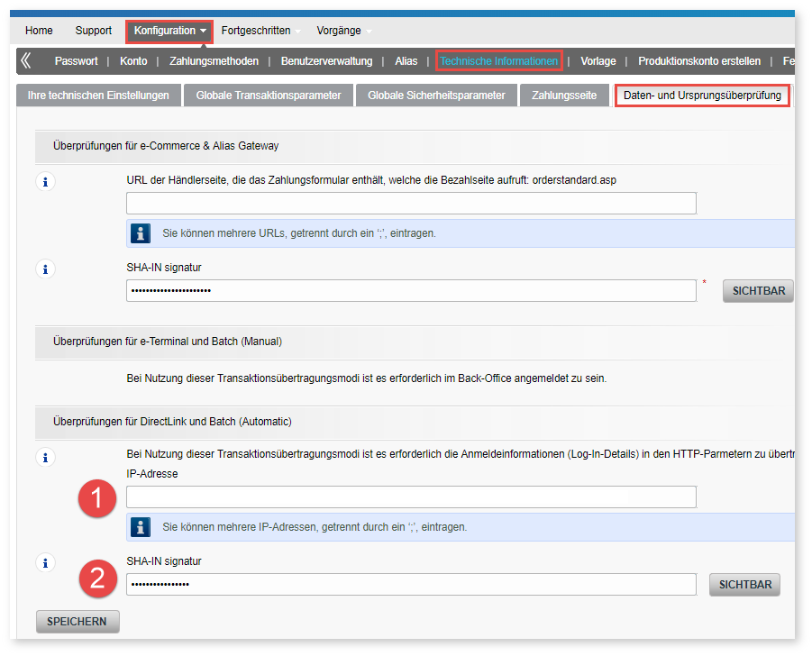
Task: Click info icon beside e-Commerce SHA-IN signatur
Action: coord(45,269)
